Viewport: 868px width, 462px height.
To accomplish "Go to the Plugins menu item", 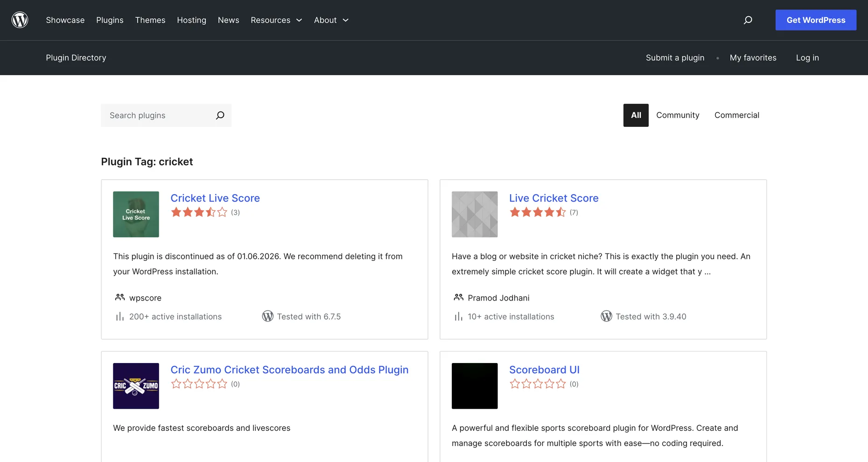I will point(110,20).
